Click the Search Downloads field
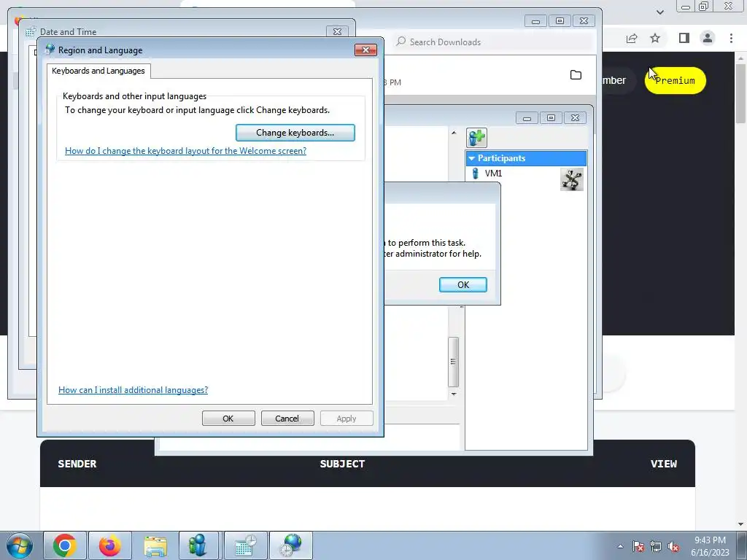 click(x=493, y=42)
